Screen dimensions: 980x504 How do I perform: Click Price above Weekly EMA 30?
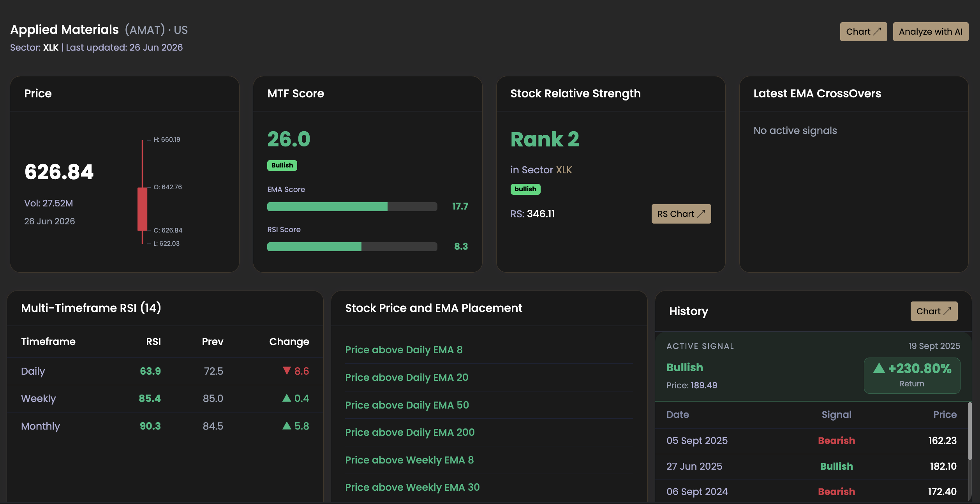click(412, 487)
